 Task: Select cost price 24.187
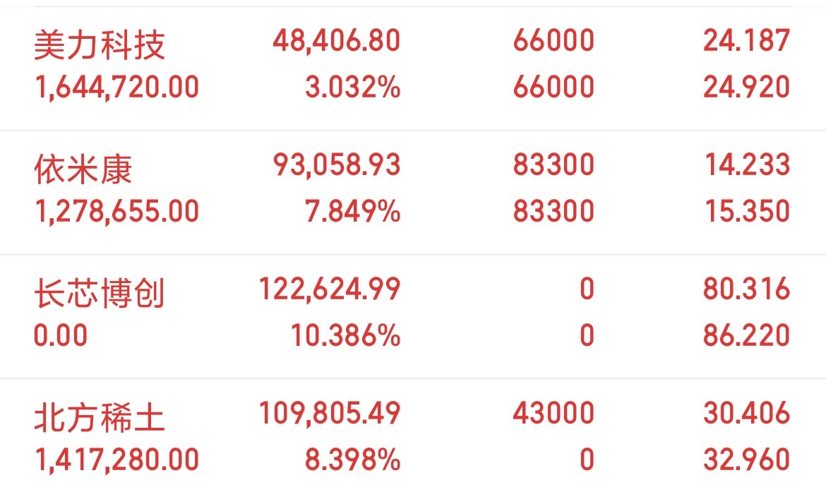click(747, 40)
